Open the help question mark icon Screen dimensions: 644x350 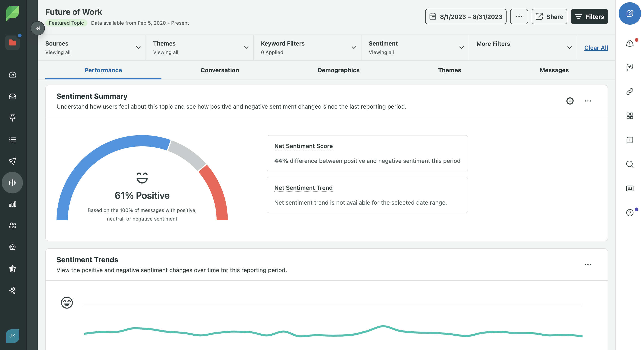click(x=629, y=212)
